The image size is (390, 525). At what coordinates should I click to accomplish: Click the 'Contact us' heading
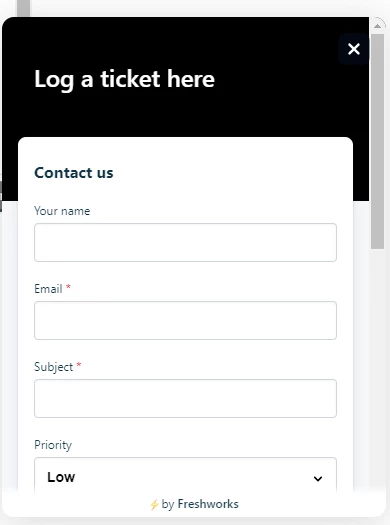74,173
